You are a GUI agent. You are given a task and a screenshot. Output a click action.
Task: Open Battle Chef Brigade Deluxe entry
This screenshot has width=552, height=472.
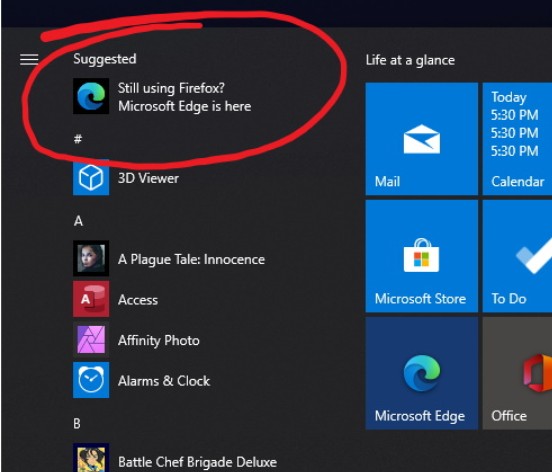[197, 462]
